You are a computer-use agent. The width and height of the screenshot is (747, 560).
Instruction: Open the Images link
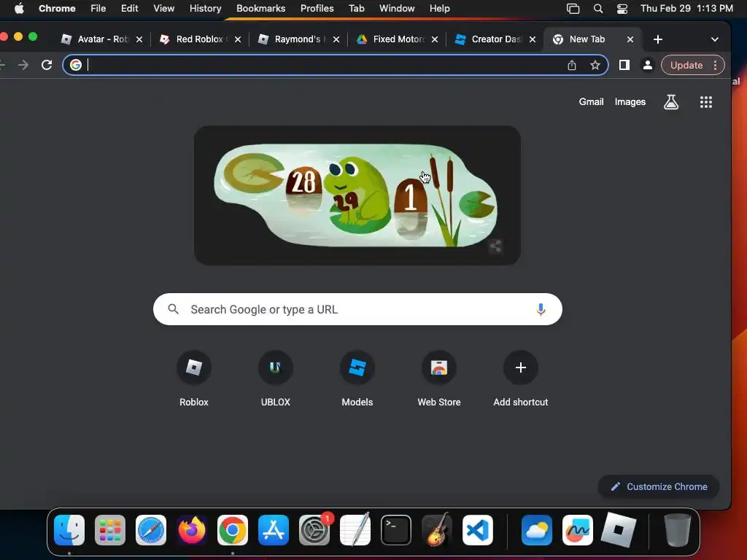pos(630,102)
